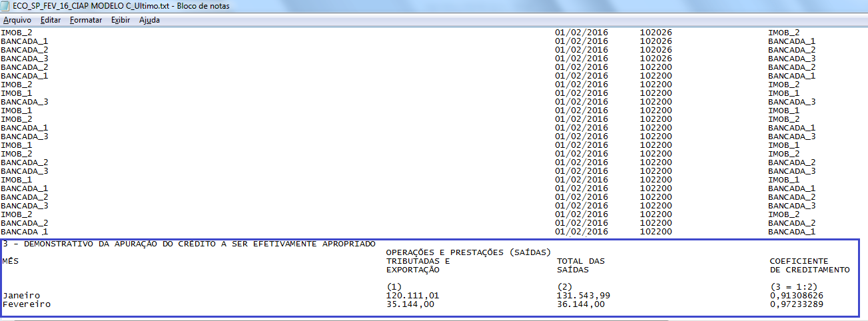
Task: Click the text OPERAÇÕES E PRESTAÇÕES (SAÍDAS)
Action: coord(468,252)
